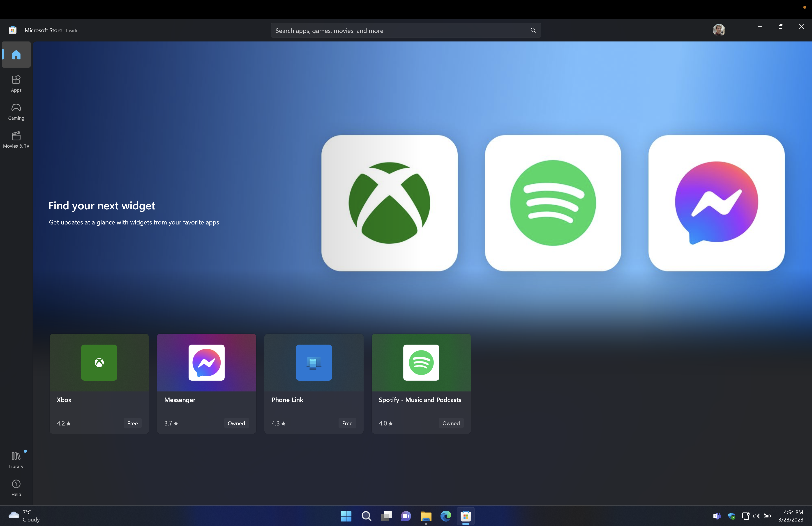Open Task View on taskbar
This screenshot has height=526, width=812.
click(x=386, y=516)
